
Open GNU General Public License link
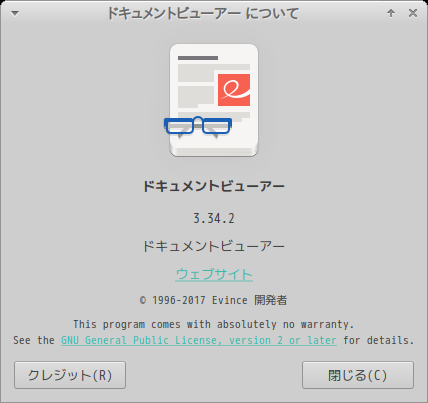point(199,340)
